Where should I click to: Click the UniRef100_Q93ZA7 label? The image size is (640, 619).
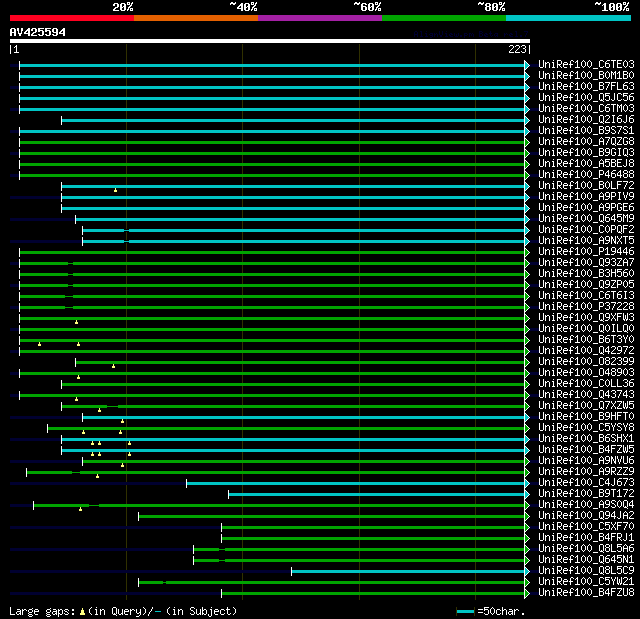click(x=586, y=263)
